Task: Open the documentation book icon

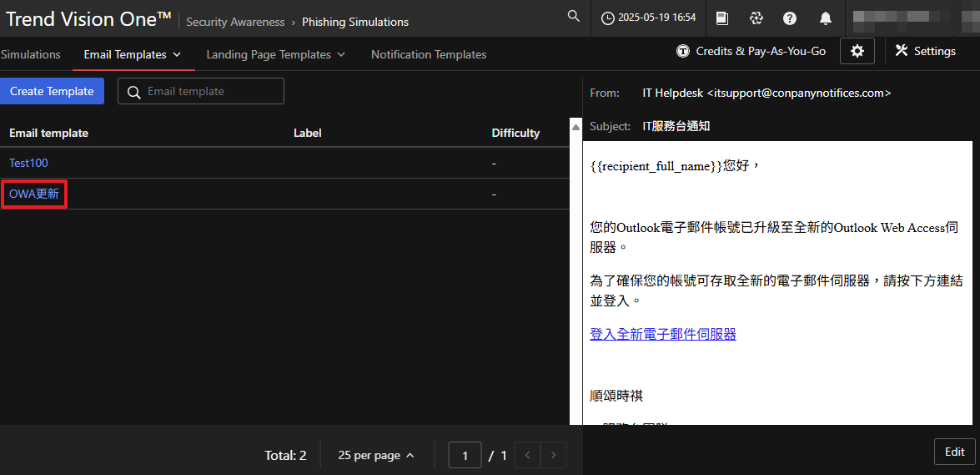Action: pyautogui.click(x=722, y=18)
